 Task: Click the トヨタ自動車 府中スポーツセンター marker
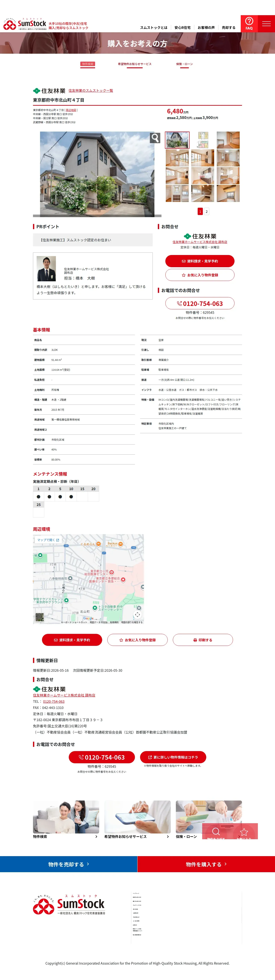tap(95, 608)
